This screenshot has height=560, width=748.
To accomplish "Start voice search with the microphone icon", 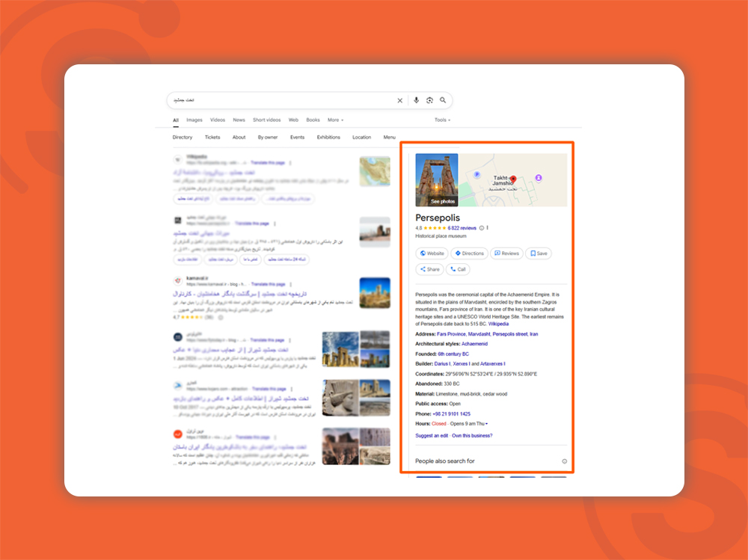I will (416, 100).
